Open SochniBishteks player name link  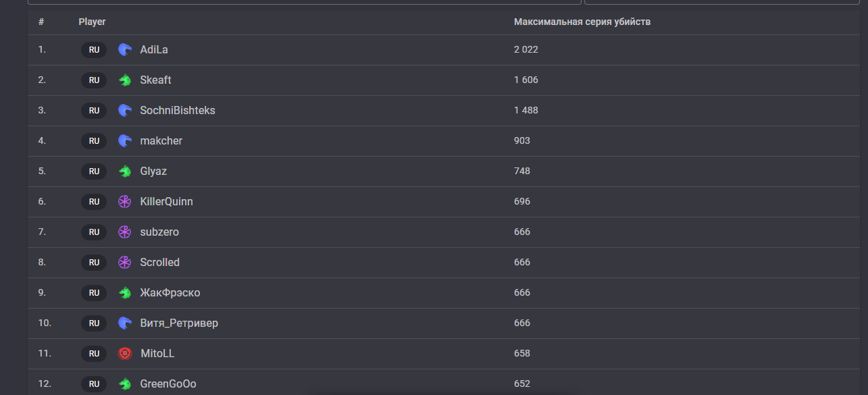click(178, 110)
